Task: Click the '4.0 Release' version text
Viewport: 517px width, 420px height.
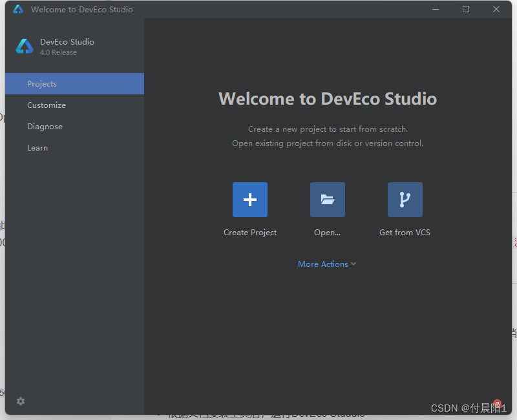Action: [x=58, y=52]
